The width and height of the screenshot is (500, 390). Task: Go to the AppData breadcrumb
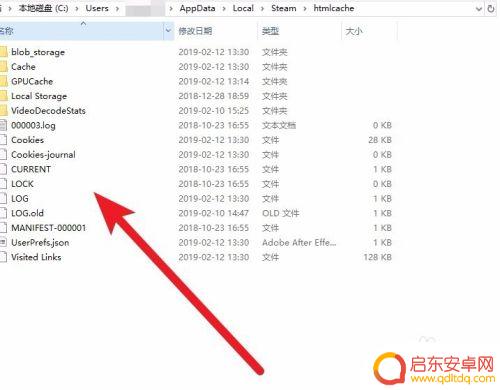coord(197,8)
